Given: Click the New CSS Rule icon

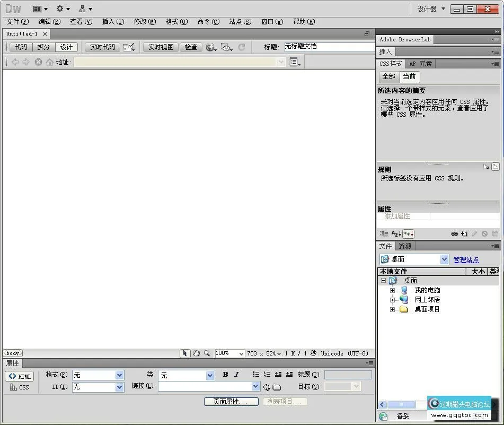Looking at the screenshot, I should (464, 233).
